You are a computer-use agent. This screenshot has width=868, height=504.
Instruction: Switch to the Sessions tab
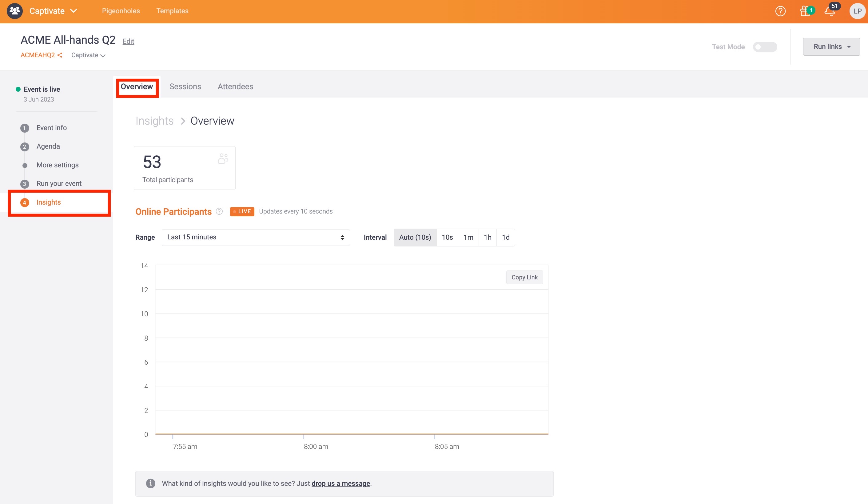tap(185, 86)
